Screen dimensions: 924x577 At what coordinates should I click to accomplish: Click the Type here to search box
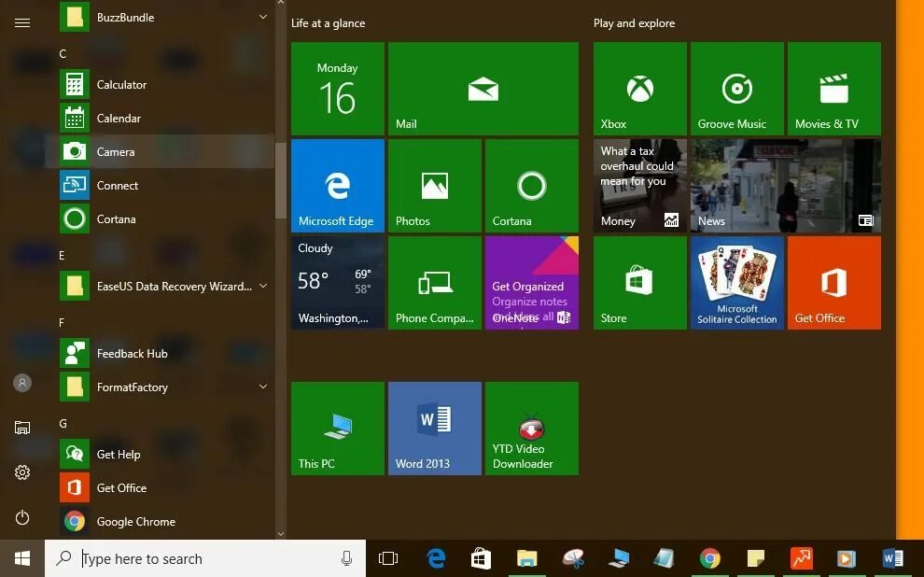pyautogui.click(x=205, y=558)
